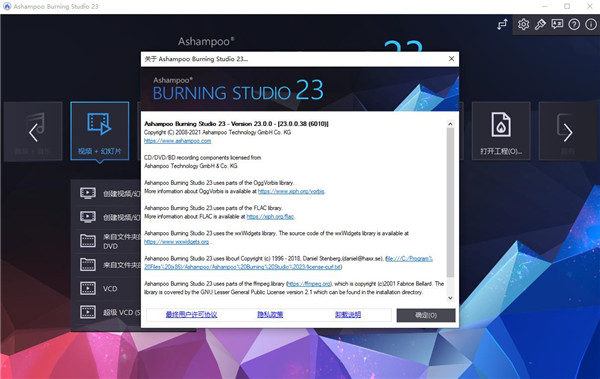Maximize the Ashampoo Burning Studio 23 window

point(567,7)
